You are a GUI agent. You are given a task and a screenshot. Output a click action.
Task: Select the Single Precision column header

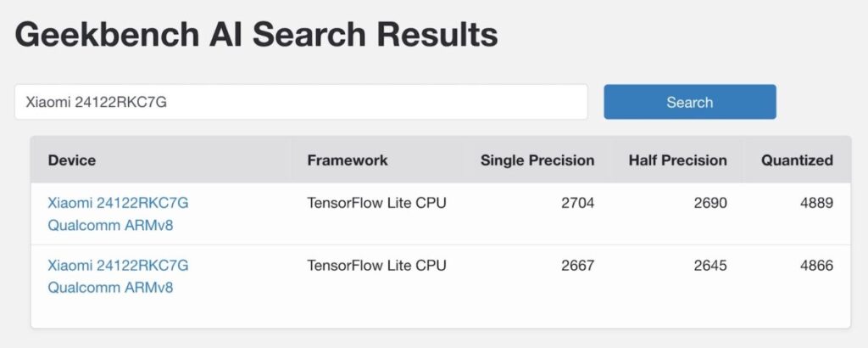pos(537,160)
